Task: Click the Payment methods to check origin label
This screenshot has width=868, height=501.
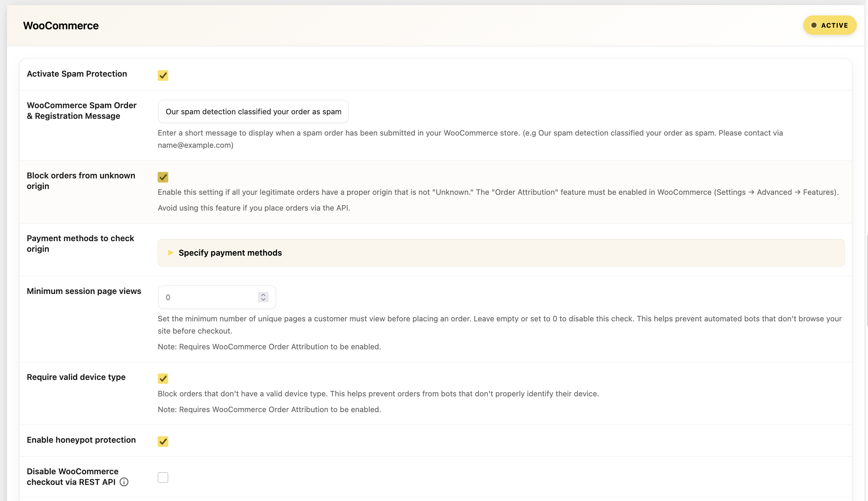Action: tap(80, 244)
